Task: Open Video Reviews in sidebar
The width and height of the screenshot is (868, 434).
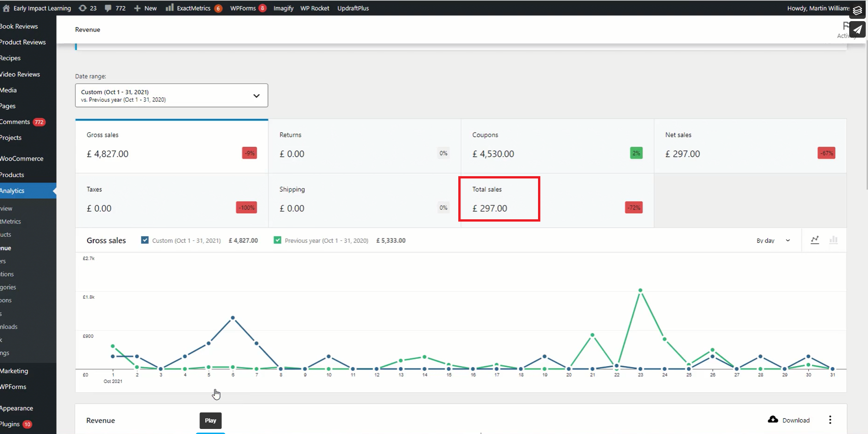Action: tap(20, 74)
